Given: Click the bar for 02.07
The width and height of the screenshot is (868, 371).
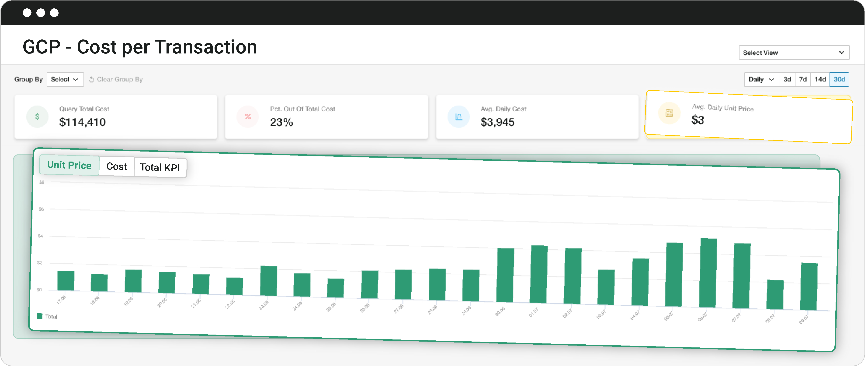Looking at the screenshot, I should tap(573, 276).
